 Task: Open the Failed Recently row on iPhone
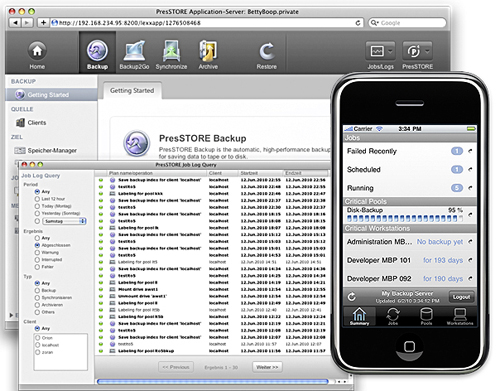pos(410,151)
